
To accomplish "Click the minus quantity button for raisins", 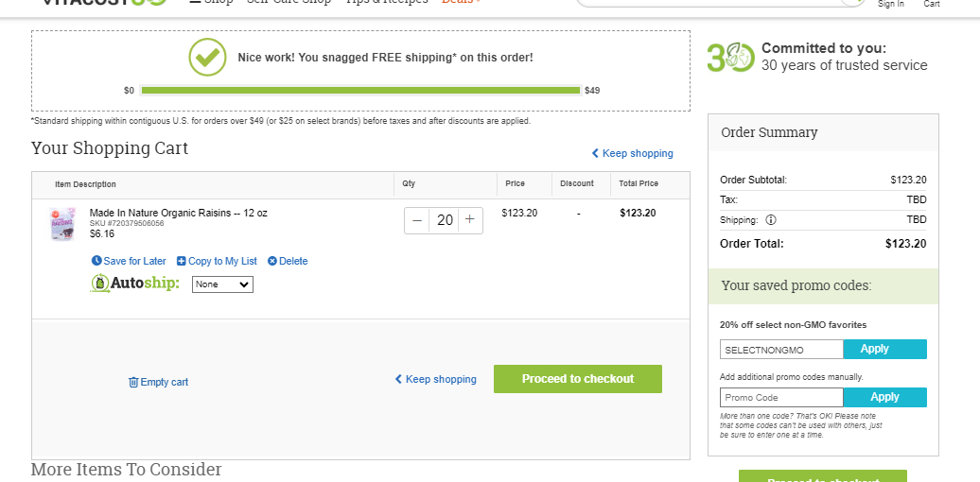I will coord(417,220).
